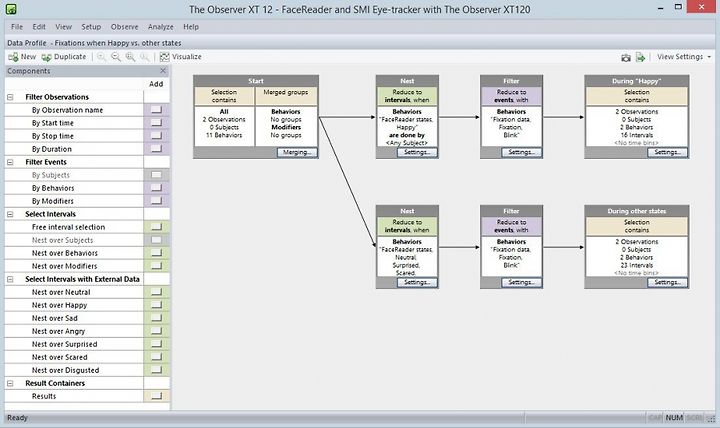This screenshot has height=428, width=720.
Task: Select the grayed Nest over Subjects row
Action: tap(74, 240)
